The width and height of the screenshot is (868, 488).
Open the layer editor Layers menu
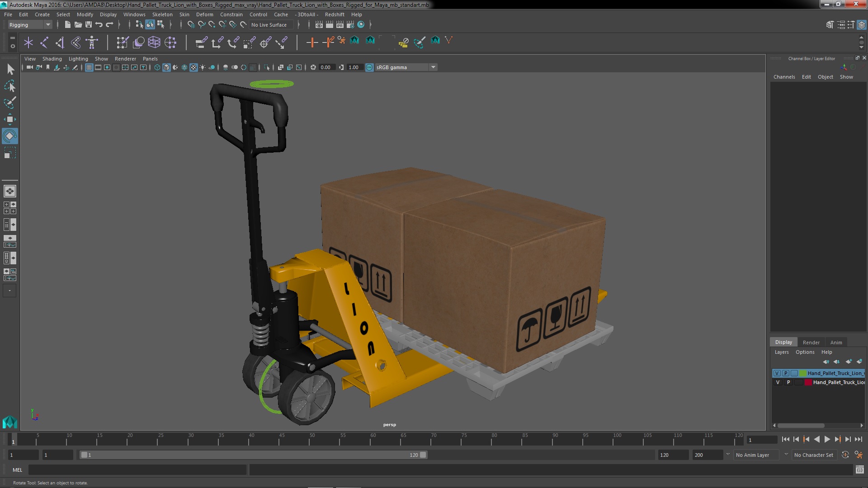click(x=781, y=352)
